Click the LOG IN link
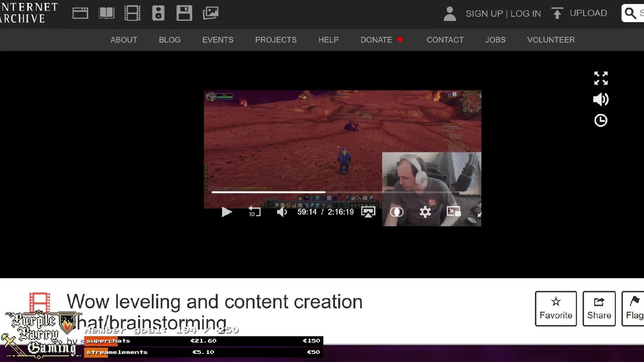Viewport: 644px width, 362px height. coord(526,14)
